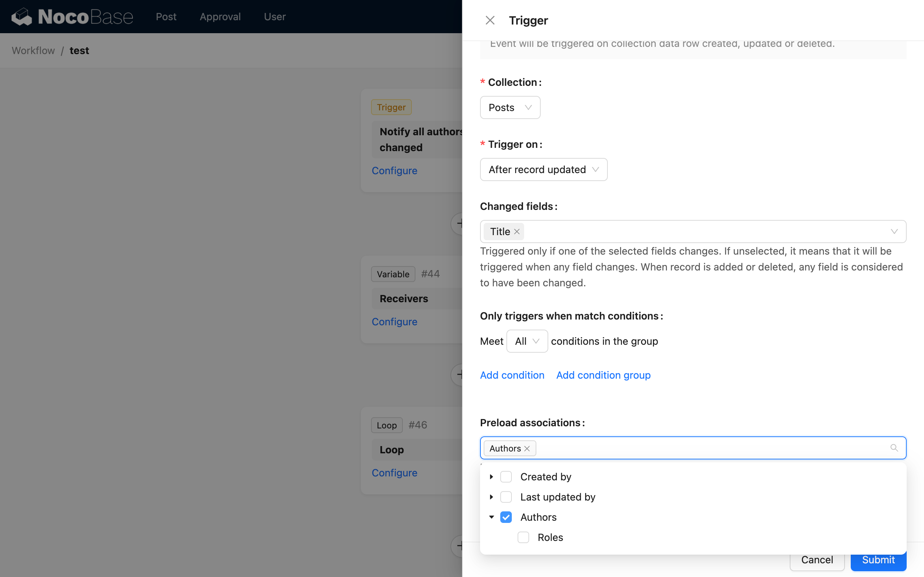
Task: Check the Roles checkbox under Authors
Action: (523, 537)
